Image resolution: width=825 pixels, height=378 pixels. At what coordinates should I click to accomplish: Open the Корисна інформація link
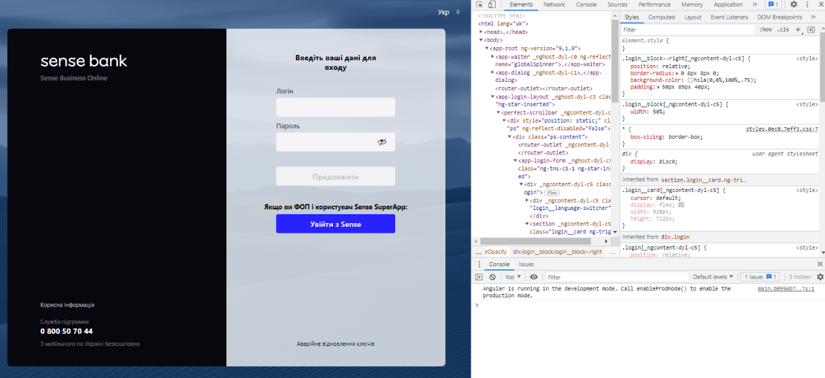[x=67, y=305]
